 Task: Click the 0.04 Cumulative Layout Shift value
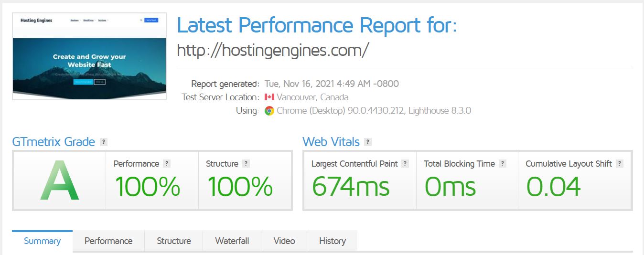[x=554, y=186]
